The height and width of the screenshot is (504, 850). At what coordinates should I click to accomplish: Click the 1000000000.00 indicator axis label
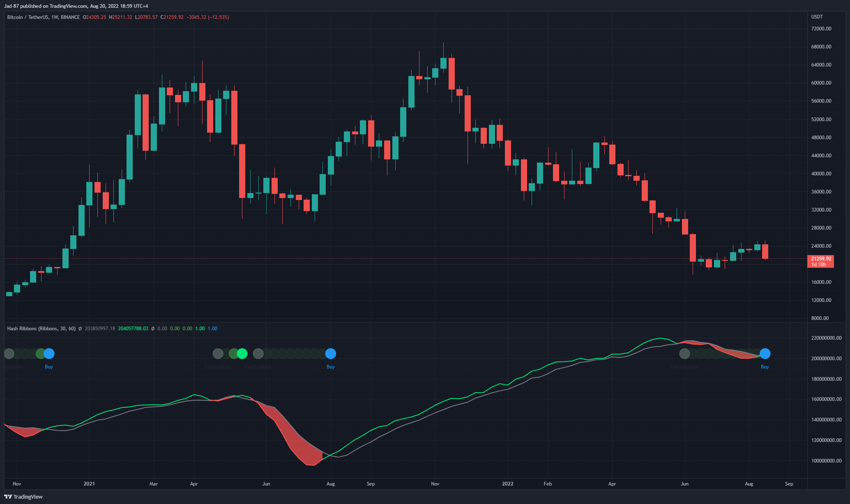pyautogui.click(x=826, y=461)
